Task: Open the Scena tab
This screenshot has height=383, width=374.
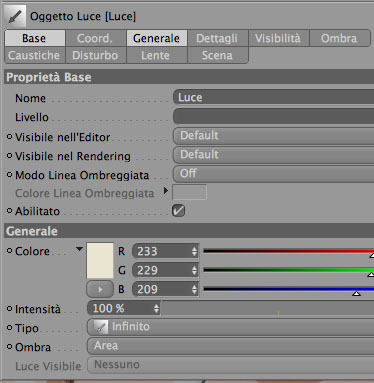Action: (x=218, y=55)
